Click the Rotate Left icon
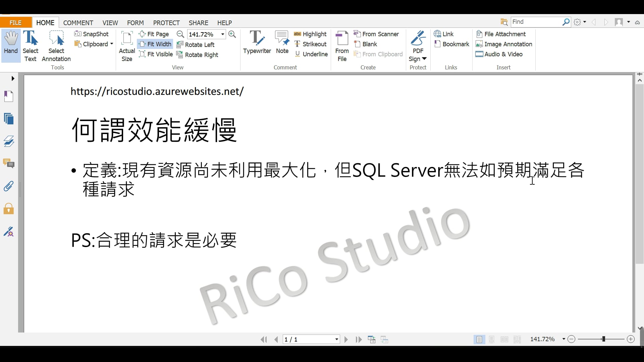 pyautogui.click(x=180, y=45)
